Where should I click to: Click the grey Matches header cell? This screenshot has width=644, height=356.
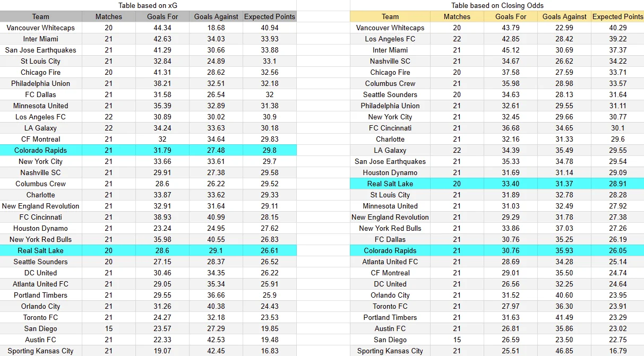tap(109, 16)
